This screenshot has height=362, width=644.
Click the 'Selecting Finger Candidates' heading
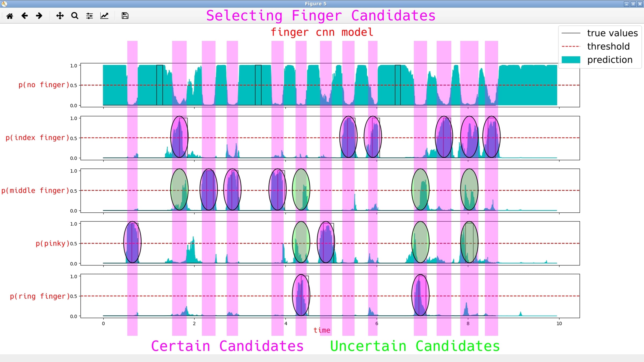pyautogui.click(x=321, y=16)
